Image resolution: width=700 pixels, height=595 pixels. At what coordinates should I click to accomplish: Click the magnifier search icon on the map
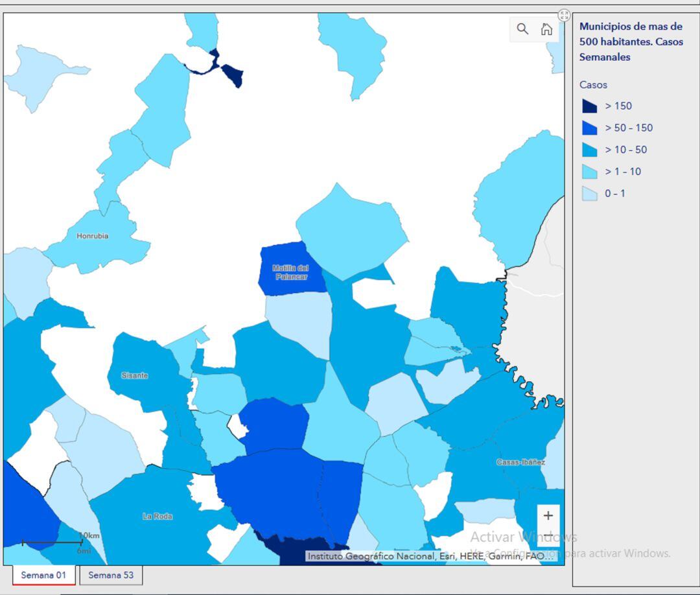[522, 29]
